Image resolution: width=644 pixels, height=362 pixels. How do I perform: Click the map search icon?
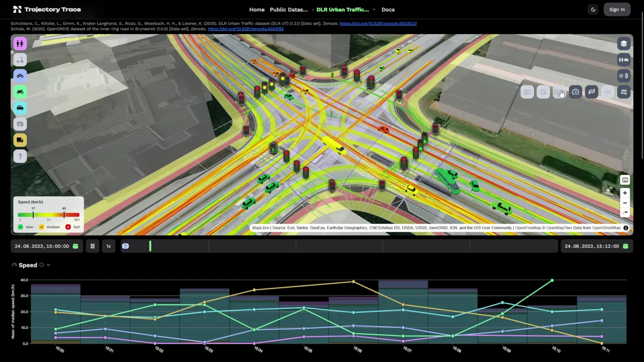point(624,92)
